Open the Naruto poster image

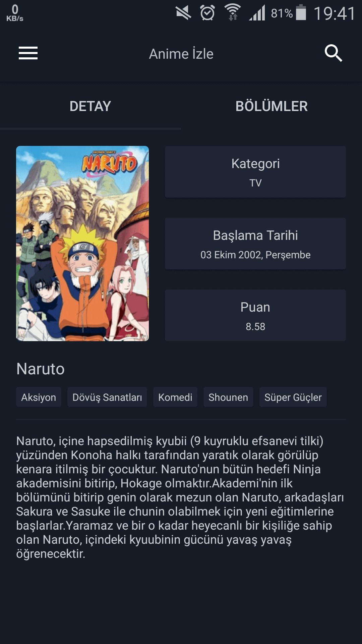(x=82, y=244)
